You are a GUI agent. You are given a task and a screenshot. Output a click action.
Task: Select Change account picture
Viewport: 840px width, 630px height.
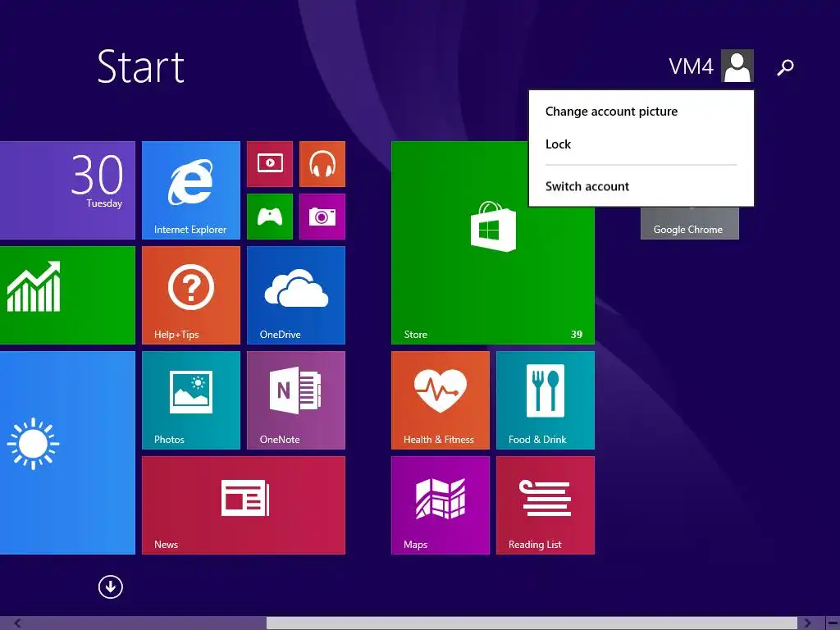611,112
